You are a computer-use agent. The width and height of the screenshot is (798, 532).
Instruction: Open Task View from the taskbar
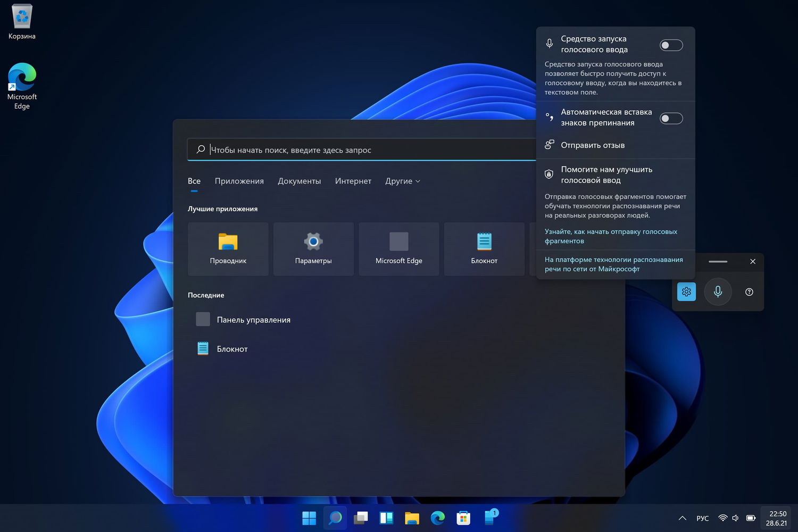click(x=361, y=518)
